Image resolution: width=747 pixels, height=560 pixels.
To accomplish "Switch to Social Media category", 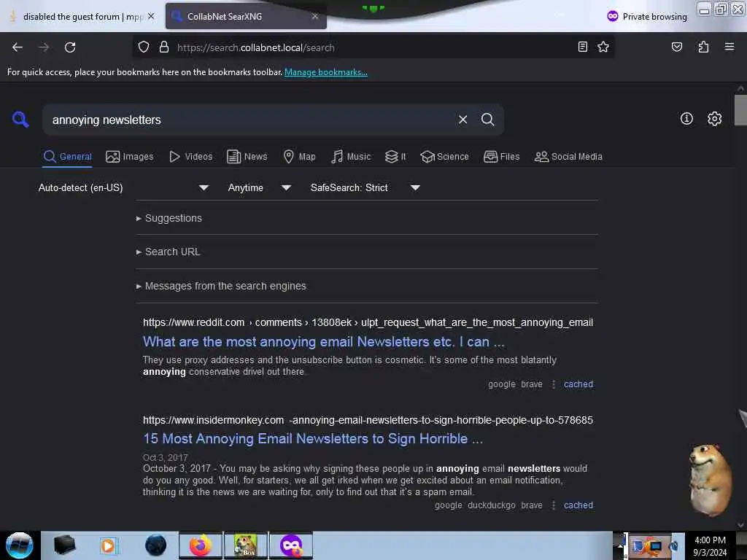I will pos(568,157).
